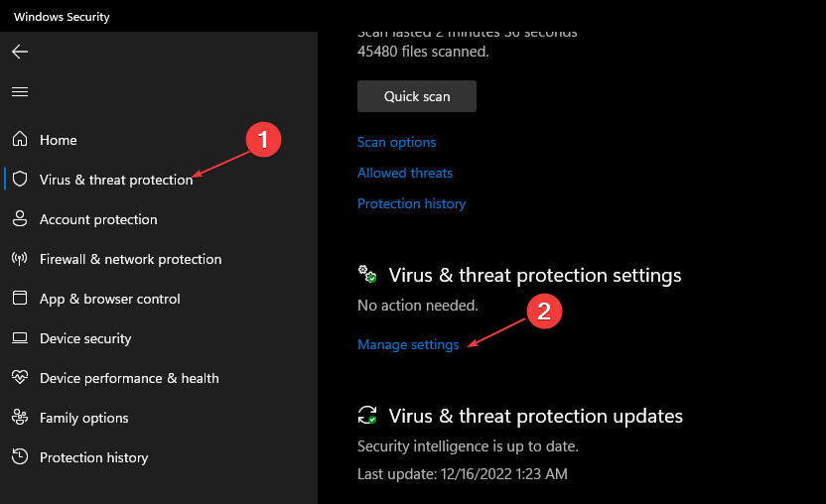Open Protection history link in main pane
Viewport: 826px width, 504px height.
pyautogui.click(x=411, y=203)
